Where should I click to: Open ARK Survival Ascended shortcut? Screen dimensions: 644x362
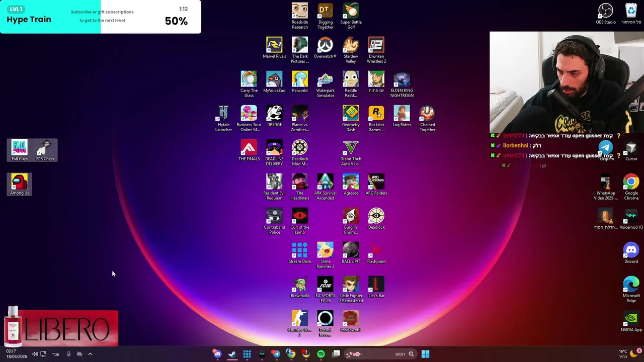click(x=325, y=187)
